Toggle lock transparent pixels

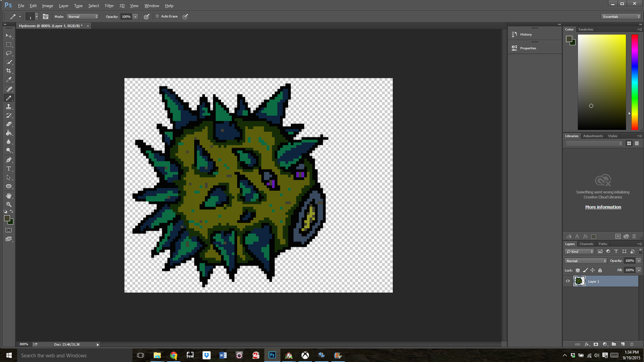tap(578, 270)
